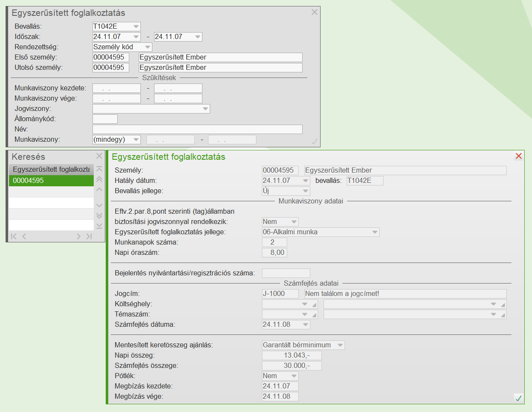Open the Bevallás T1042E dropdown
This screenshot has height=412, width=532.
click(x=136, y=27)
